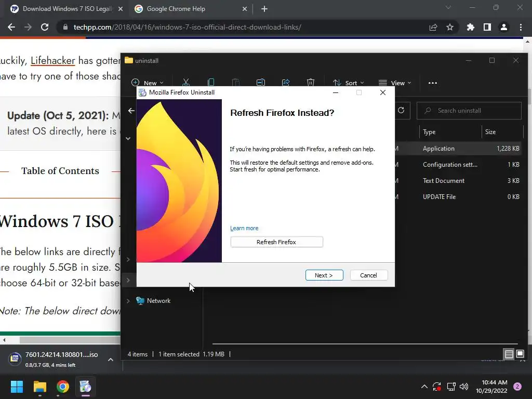Click Explorer back arrow
Viewport: 532px width, 399px height.
coord(131,111)
